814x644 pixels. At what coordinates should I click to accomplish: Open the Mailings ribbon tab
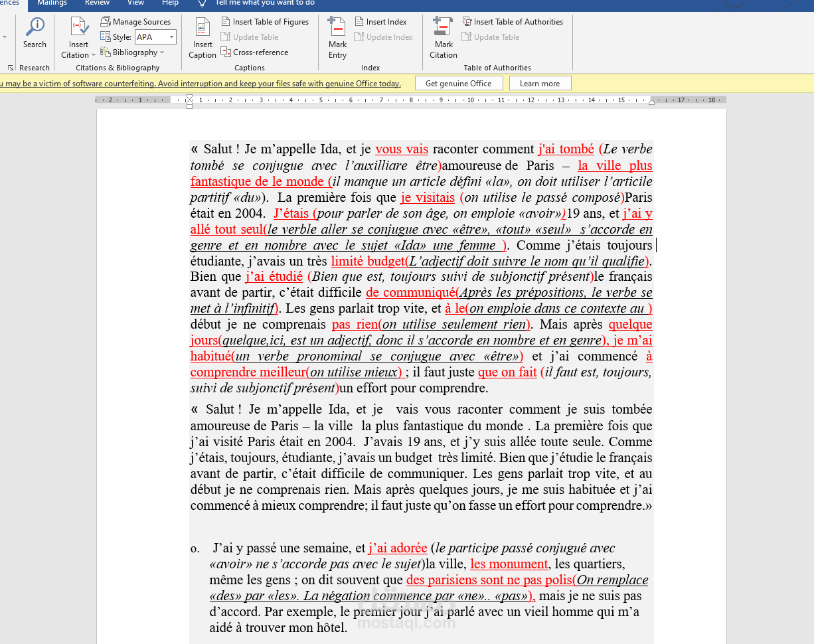[52, 3]
